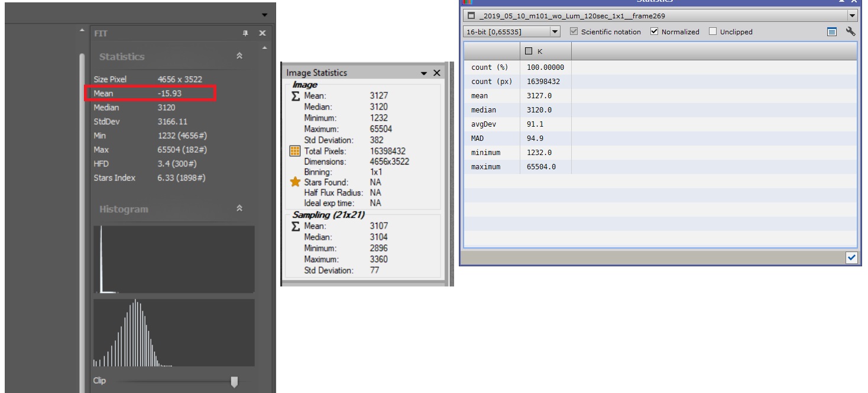868x393 pixels.
Task: Close the Image Statistics window
Action: coord(436,73)
